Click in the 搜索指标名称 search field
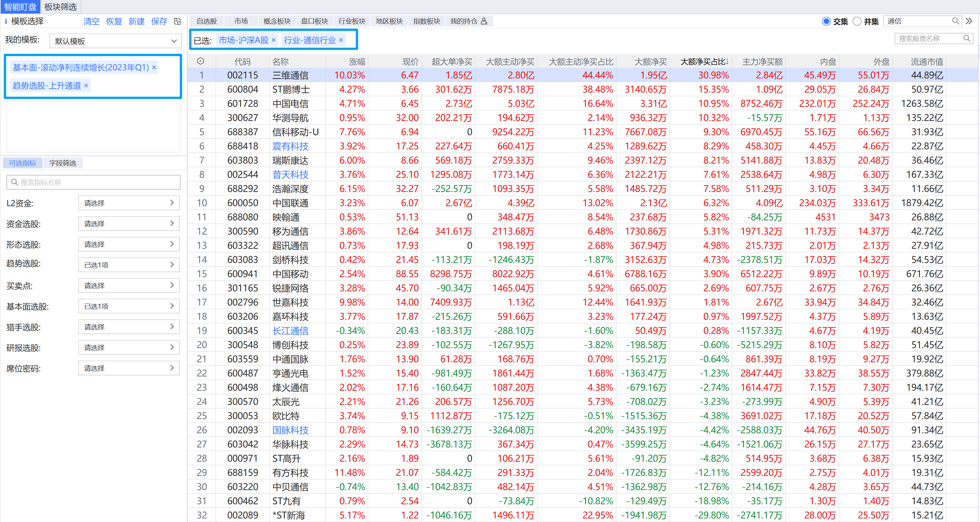The height and width of the screenshot is (522, 980). click(x=93, y=182)
